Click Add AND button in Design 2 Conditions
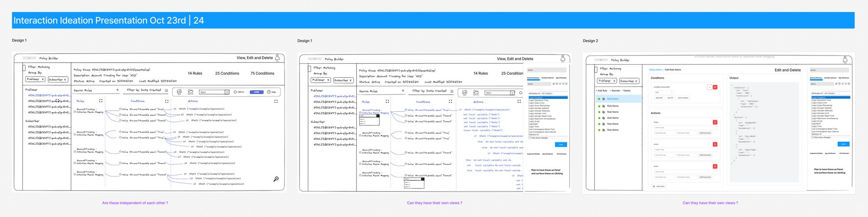 pyautogui.click(x=659, y=98)
